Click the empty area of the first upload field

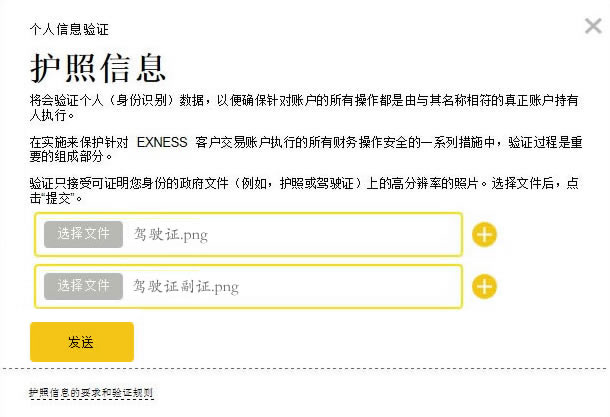335,235
